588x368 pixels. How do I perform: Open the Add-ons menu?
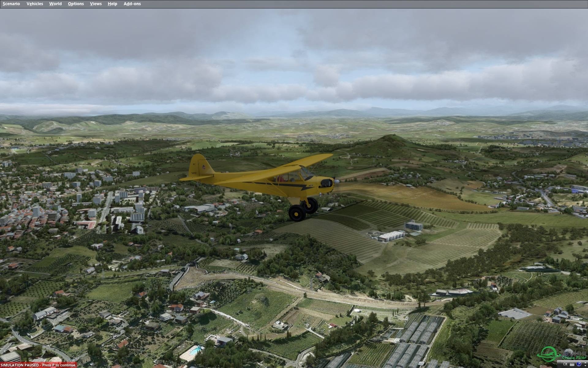tap(132, 4)
